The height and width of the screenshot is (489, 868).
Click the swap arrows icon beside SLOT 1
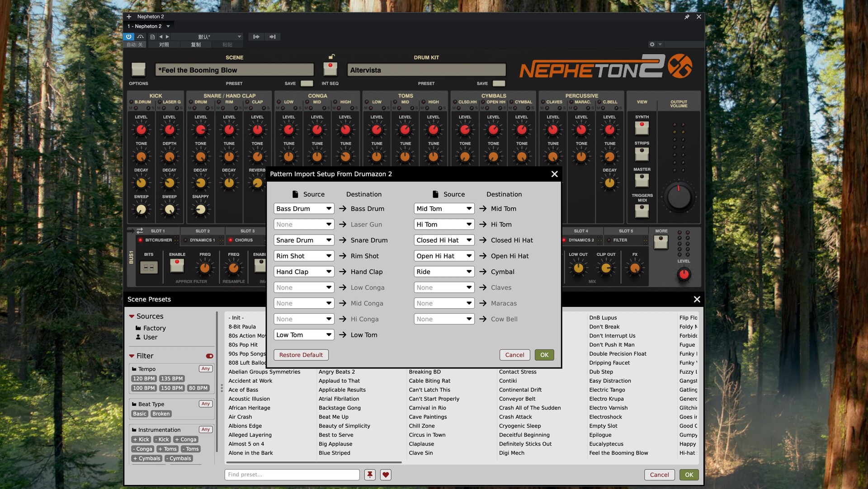140,230
